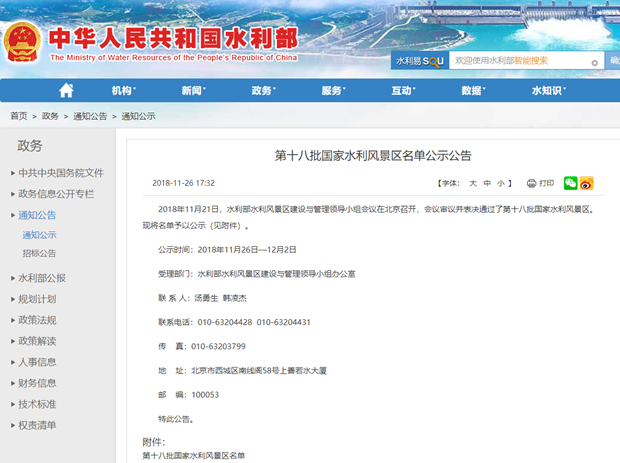Expand 中共中央国务院文件 in the sidebar
Screen dimensions: 620x463
point(60,173)
